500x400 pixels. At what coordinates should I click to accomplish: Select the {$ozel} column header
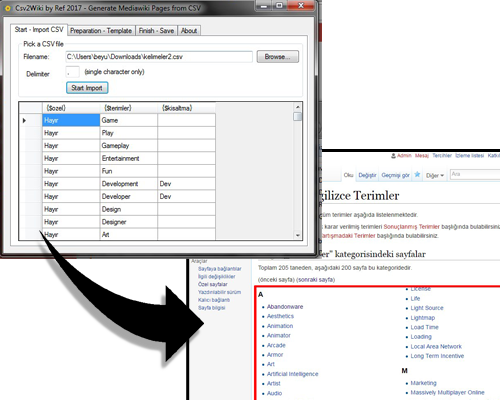pyautogui.click(x=71, y=108)
